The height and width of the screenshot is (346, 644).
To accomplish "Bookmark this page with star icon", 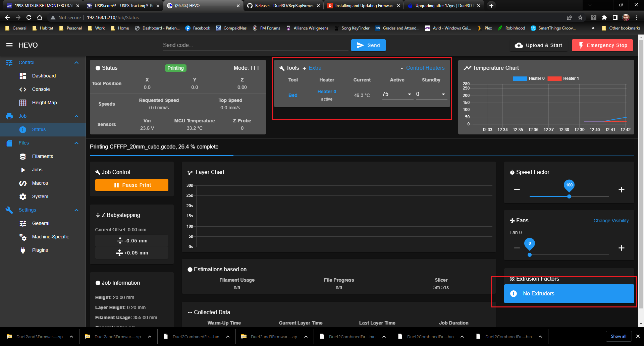I will pos(580,17).
